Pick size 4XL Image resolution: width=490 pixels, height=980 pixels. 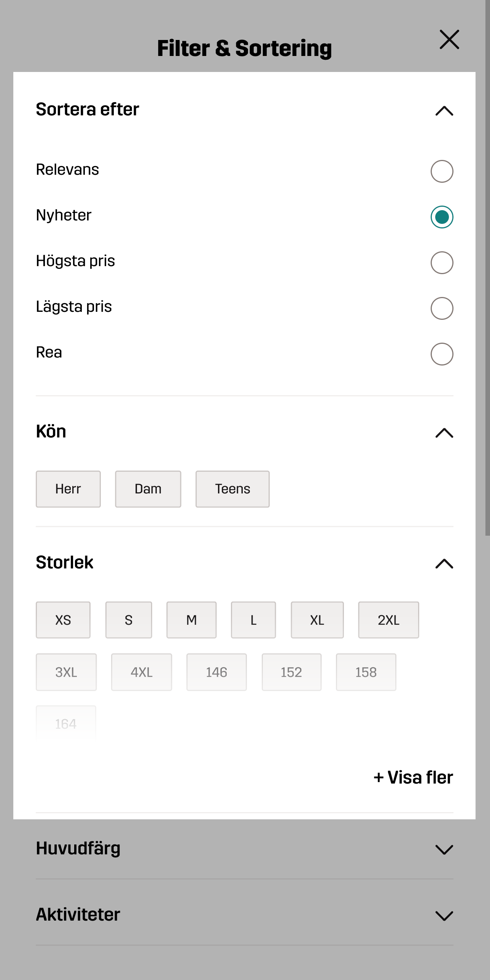click(142, 672)
